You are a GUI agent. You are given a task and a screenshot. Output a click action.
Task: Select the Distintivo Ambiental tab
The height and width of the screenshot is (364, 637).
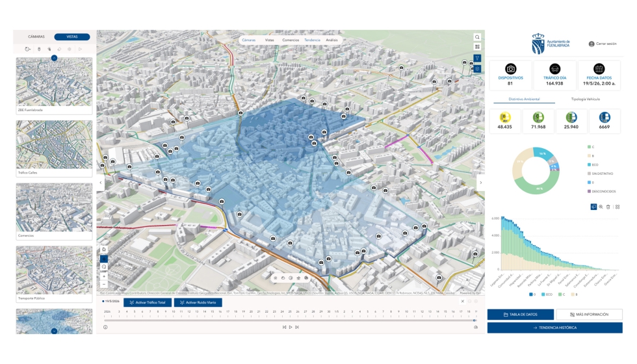[x=524, y=99]
